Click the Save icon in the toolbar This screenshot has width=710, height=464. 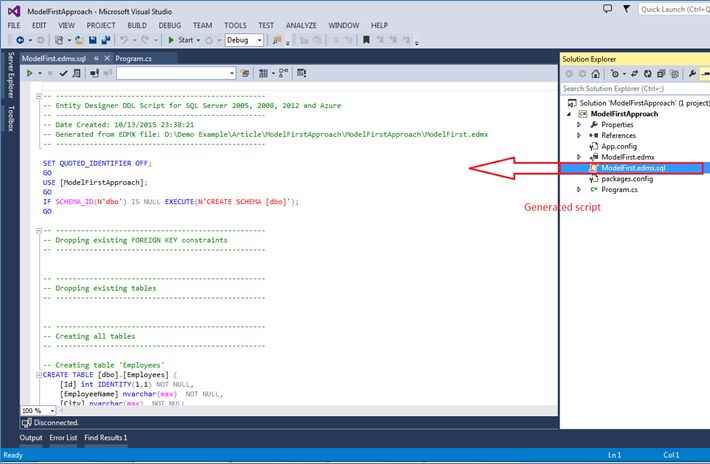tap(92, 40)
